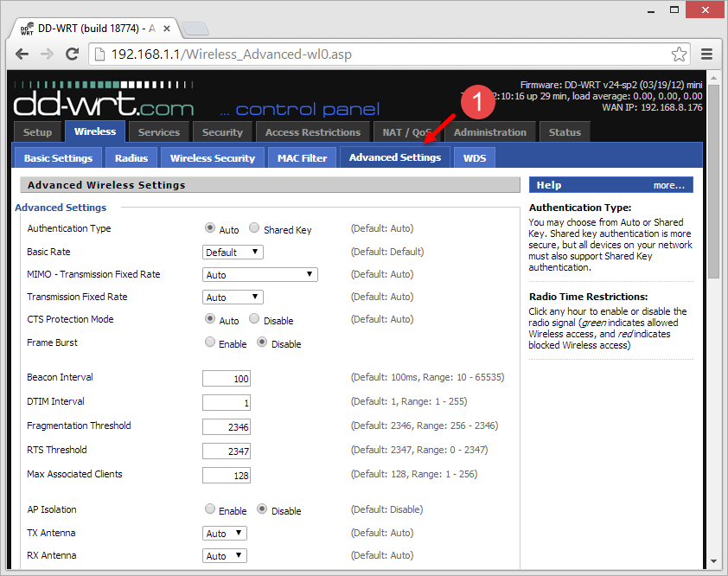Open the Basic Rate dropdown
Viewport: 728px width, 576px height.
click(233, 253)
